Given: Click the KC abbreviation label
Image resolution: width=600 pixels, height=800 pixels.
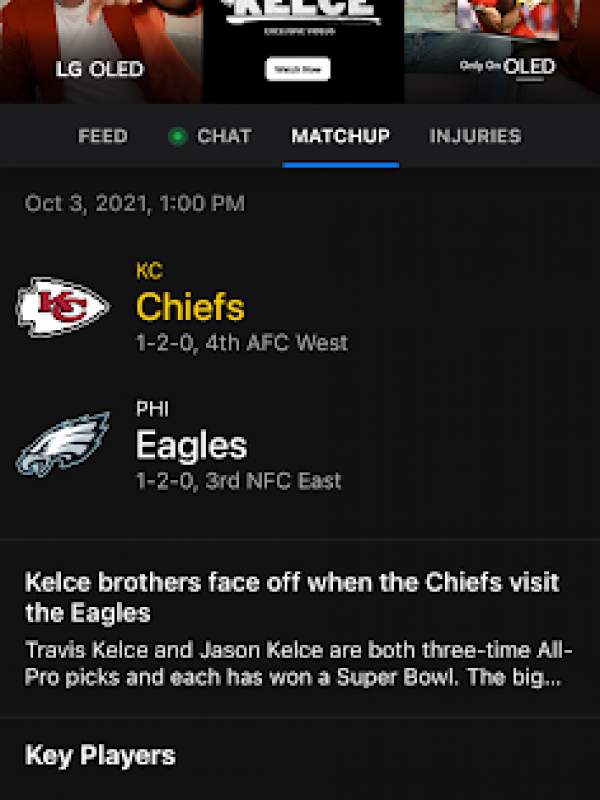Looking at the screenshot, I should pyautogui.click(x=149, y=270).
